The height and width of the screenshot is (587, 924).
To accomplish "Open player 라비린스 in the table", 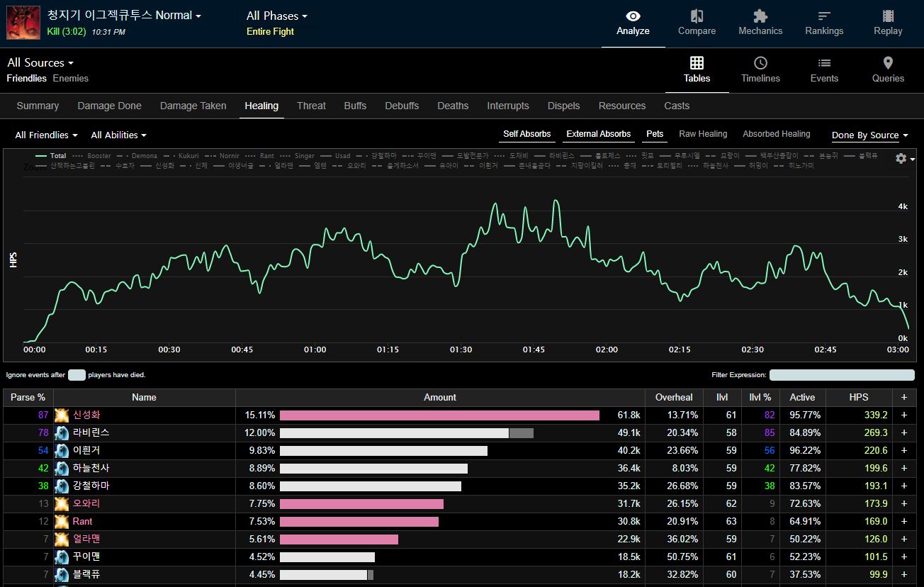I will coord(91,432).
